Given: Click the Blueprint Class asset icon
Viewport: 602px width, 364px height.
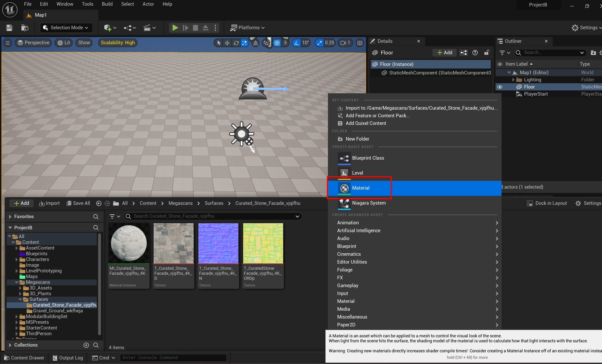Looking at the screenshot, I should pos(344,158).
